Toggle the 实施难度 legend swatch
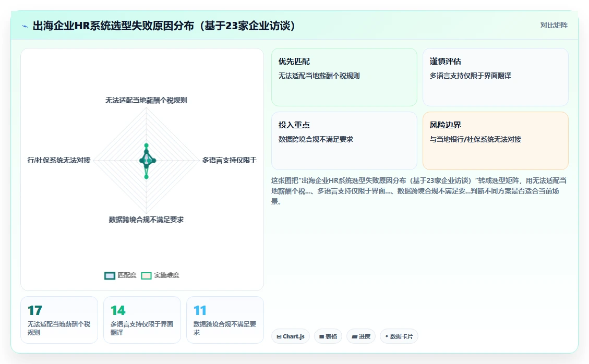This screenshot has width=589, height=364. pyautogui.click(x=146, y=276)
